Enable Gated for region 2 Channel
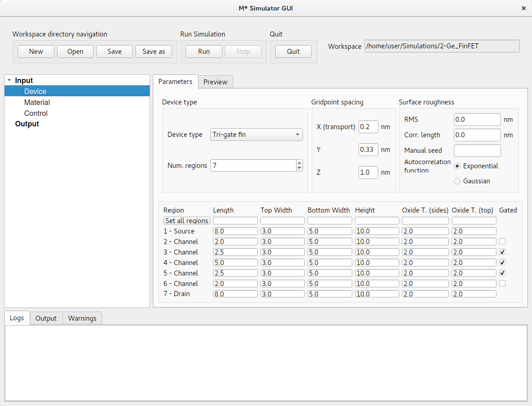Image resolution: width=532 pixels, height=406 pixels. 502,241
